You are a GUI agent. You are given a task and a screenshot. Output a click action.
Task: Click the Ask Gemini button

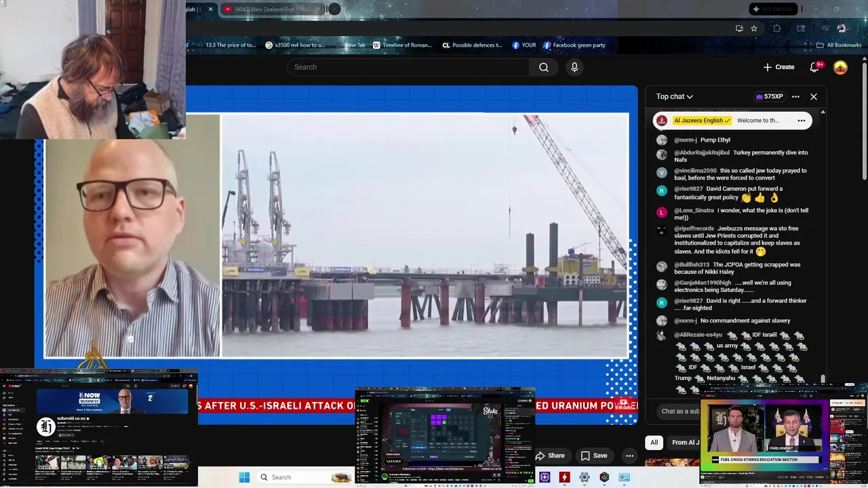pos(775,9)
